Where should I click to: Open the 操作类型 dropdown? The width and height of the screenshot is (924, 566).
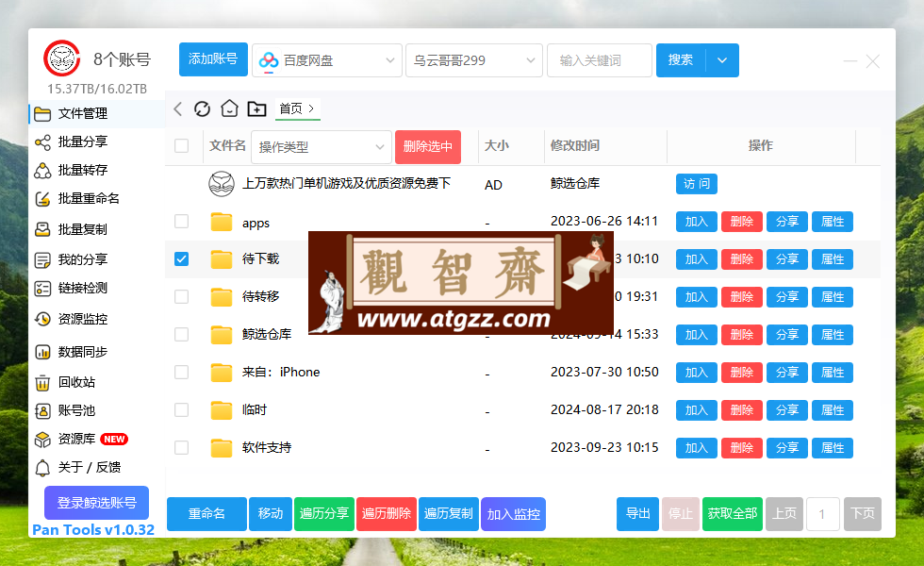[322, 147]
